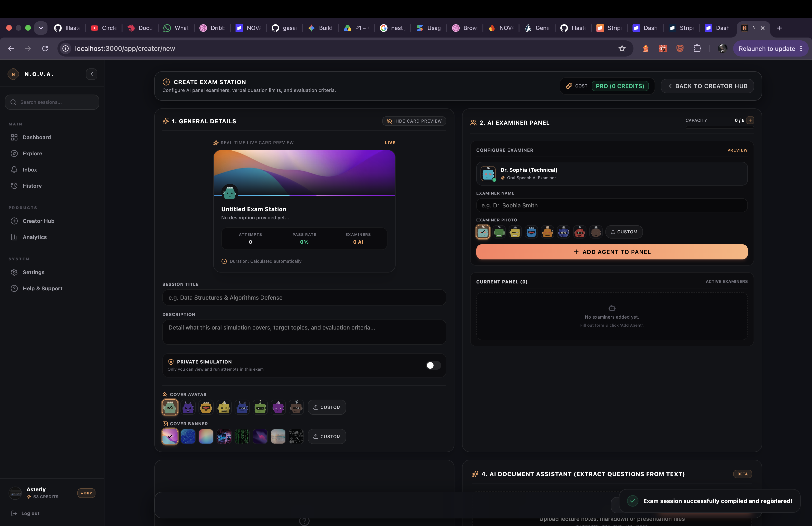View History in the sidebar
The height and width of the screenshot is (526, 812).
coord(52,186)
